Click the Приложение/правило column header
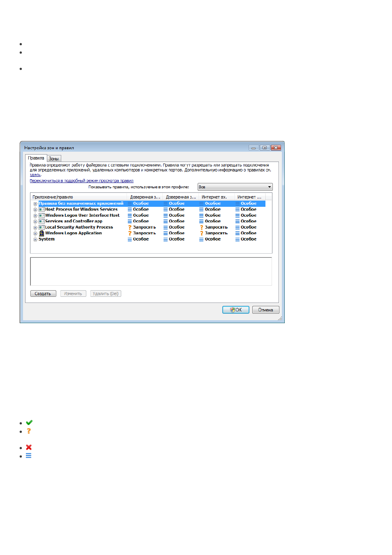Screen dimensions: 392x555 pos(79,197)
